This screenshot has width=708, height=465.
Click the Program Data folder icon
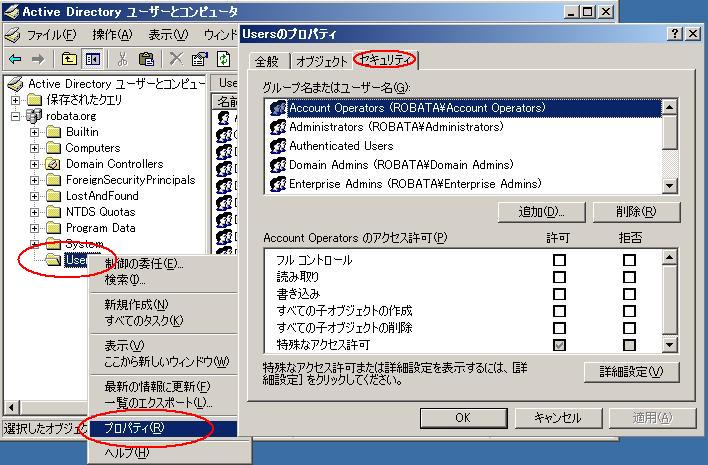point(53,228)
